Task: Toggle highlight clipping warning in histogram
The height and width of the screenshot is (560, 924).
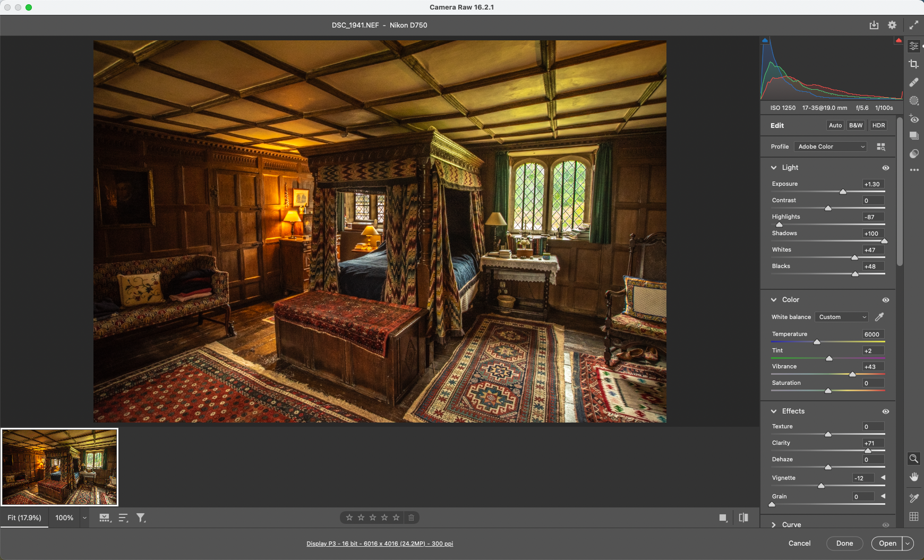Action: pyautogui.click(x=899, y=40)
